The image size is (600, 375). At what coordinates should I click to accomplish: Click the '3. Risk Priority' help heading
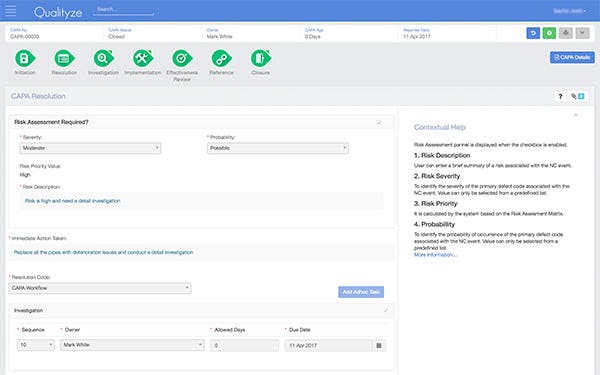tap(435, 204)
